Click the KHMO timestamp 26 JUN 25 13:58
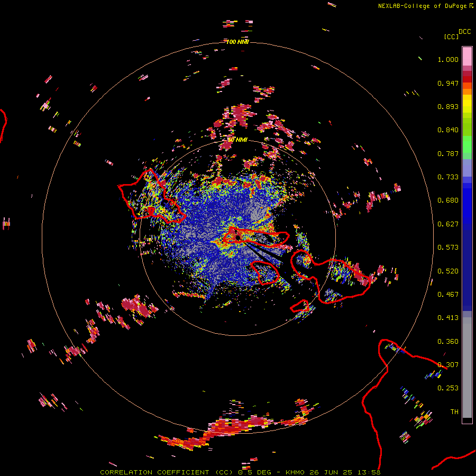Viewport: 476px width, 476px height. [333, 472]
